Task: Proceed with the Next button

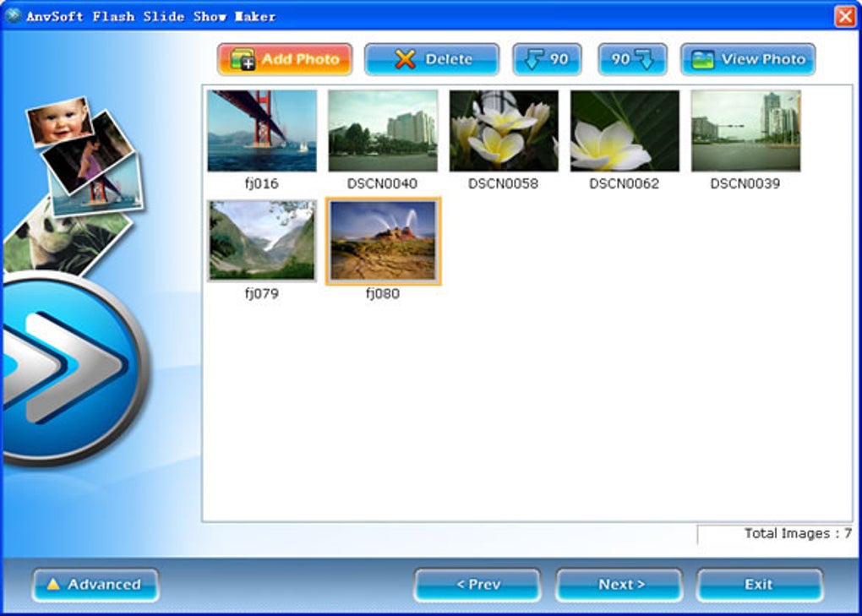Action: point(619,585)
